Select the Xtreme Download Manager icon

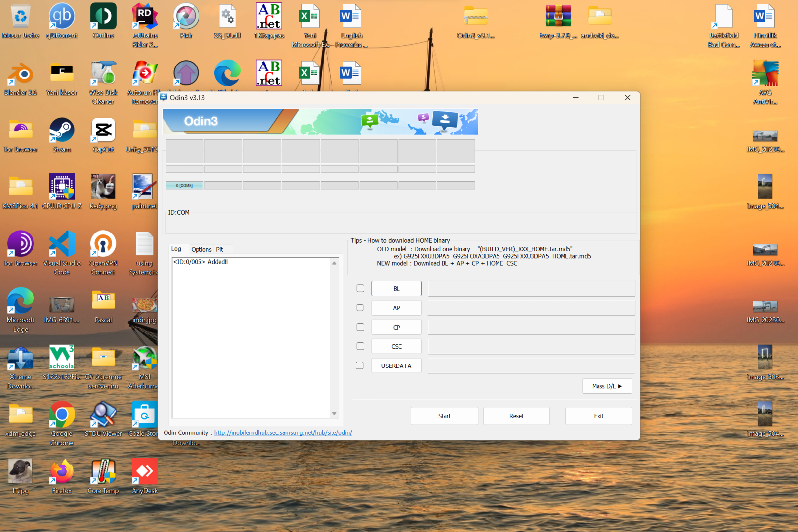(x=21, y=367)
